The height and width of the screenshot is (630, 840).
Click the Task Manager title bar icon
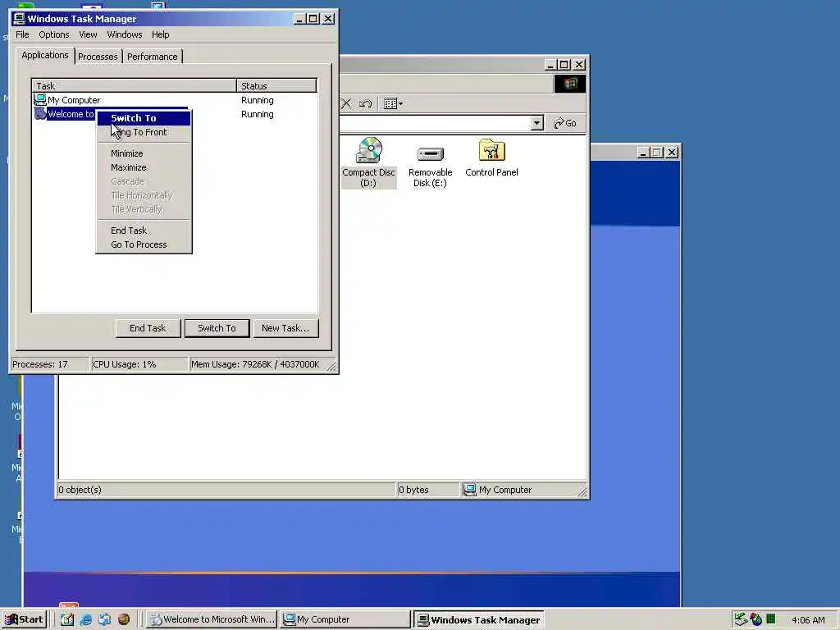[x=20, y=18]
